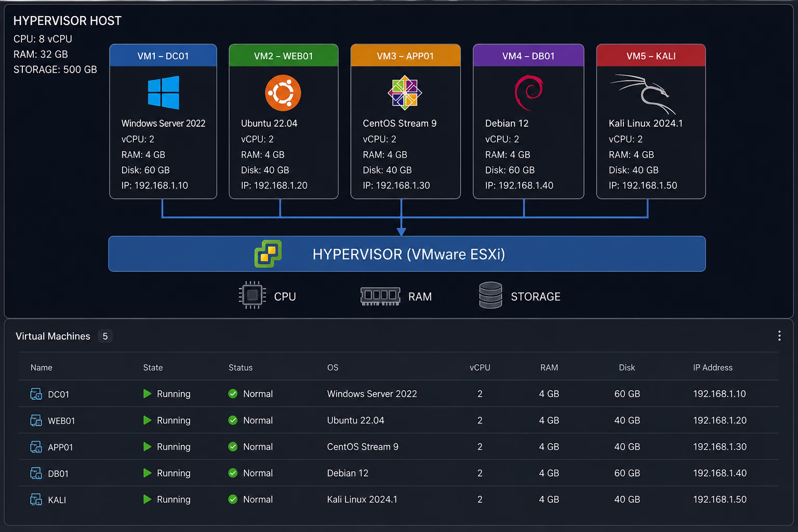Open the KALI virtual machine name
Screen dimensions: 798x532
[57, 500]
